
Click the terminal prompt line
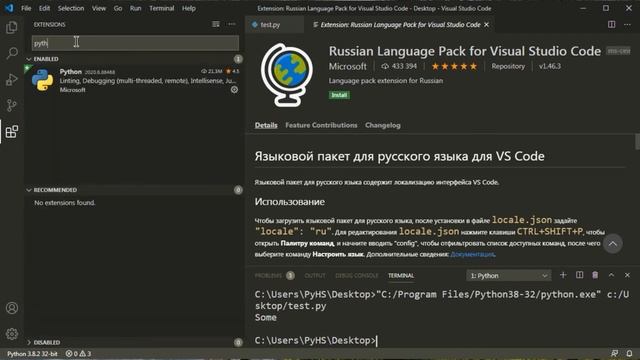click(316, 340)
